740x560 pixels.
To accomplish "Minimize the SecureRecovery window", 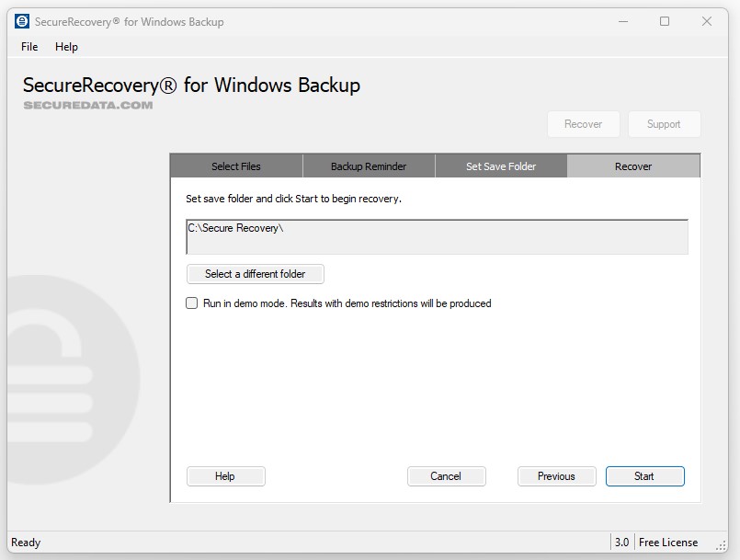I will 622,21.
